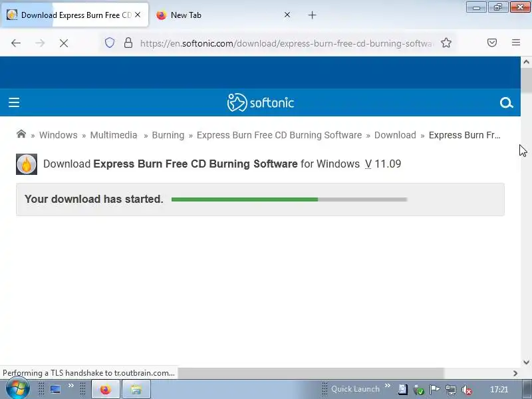The height and width of the screenshot is (399, 532).
Task: Click the Show desktop strip beside the clock
Action: click(x=527, y=390)
